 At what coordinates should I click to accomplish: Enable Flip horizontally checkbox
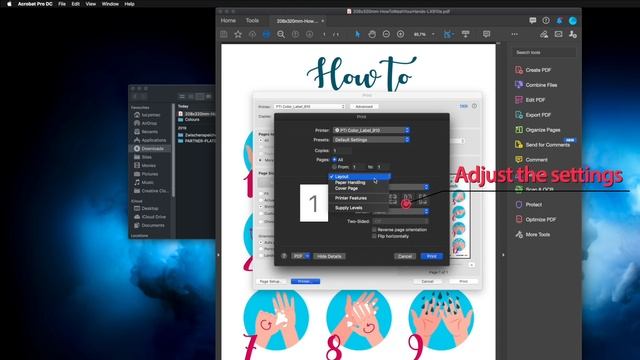click(374, 236)
